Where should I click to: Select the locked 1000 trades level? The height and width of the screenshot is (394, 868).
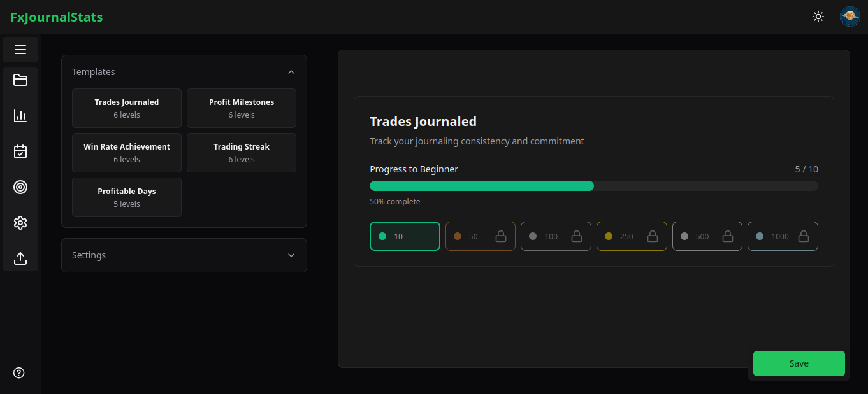click(782, 236)
